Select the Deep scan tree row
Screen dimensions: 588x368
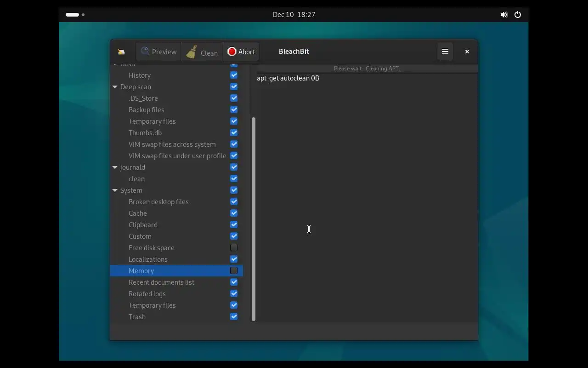176,86
